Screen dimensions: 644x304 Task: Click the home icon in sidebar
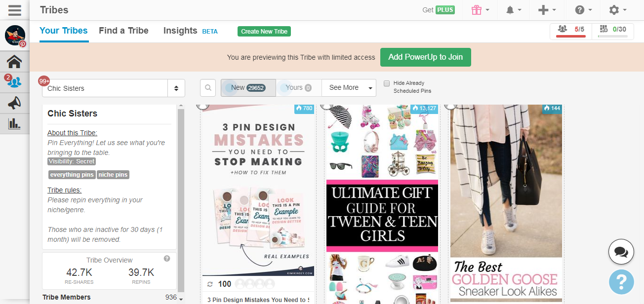click(x=14, y=62)
